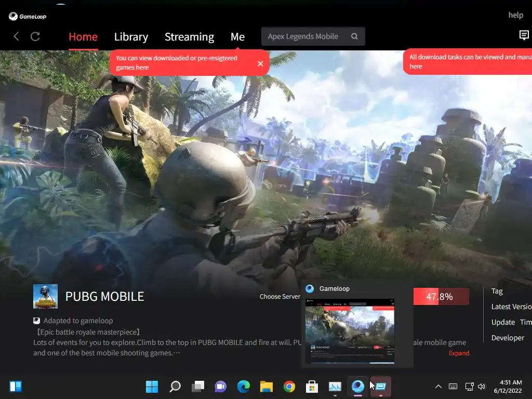Click the red emulator taskbar icon
This screenshot has height=399, width=532.
[381, 387]
